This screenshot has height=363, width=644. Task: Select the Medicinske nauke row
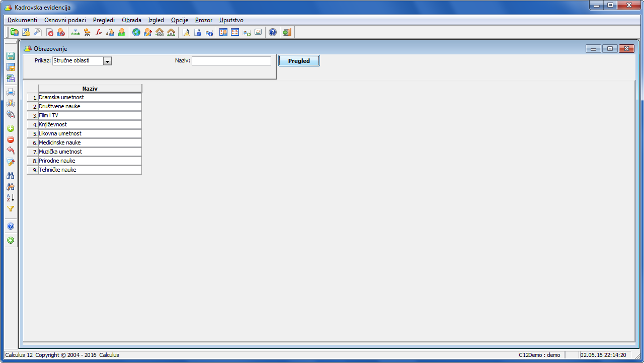[90, 142]
